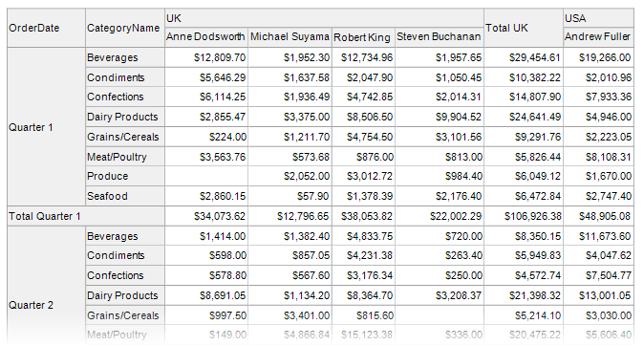Click the $12,809.70 Anne Dodsworth cell
This screenshot has height=346, width=644.
[206, 57]
